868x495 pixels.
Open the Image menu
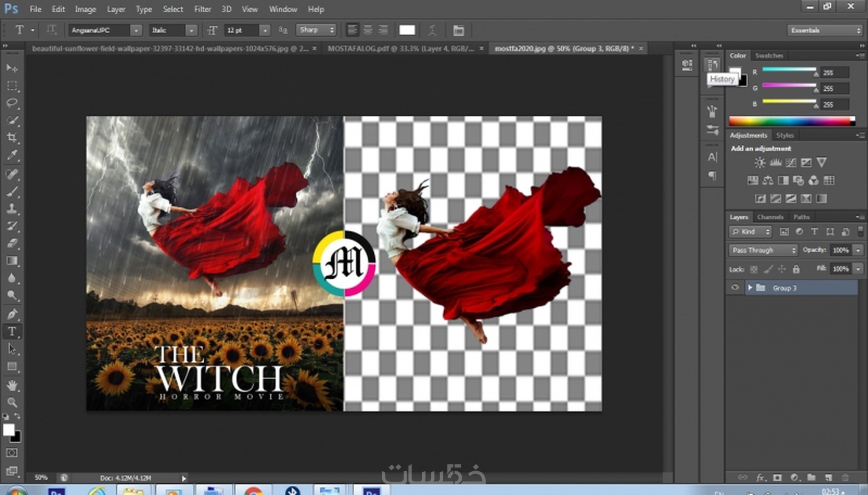[85, 9]
